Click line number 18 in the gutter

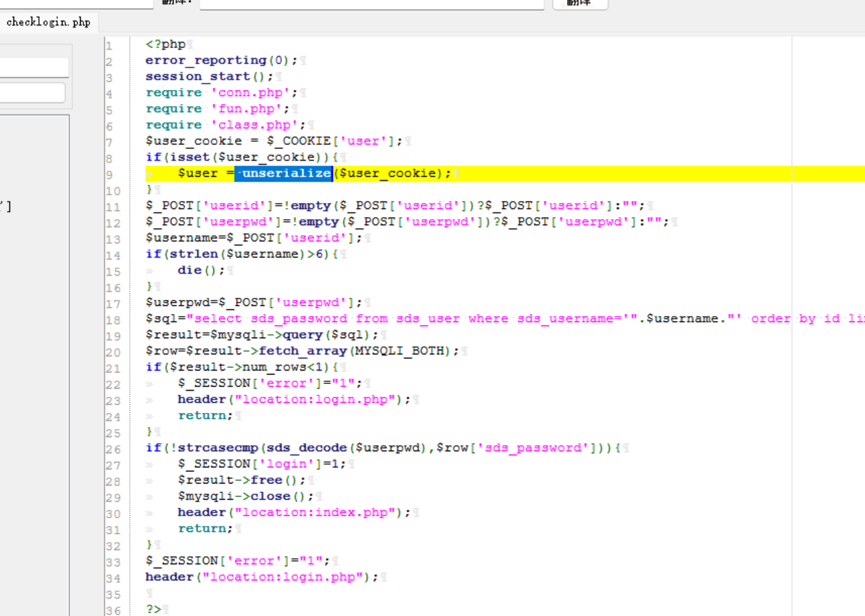coord(112,320)
